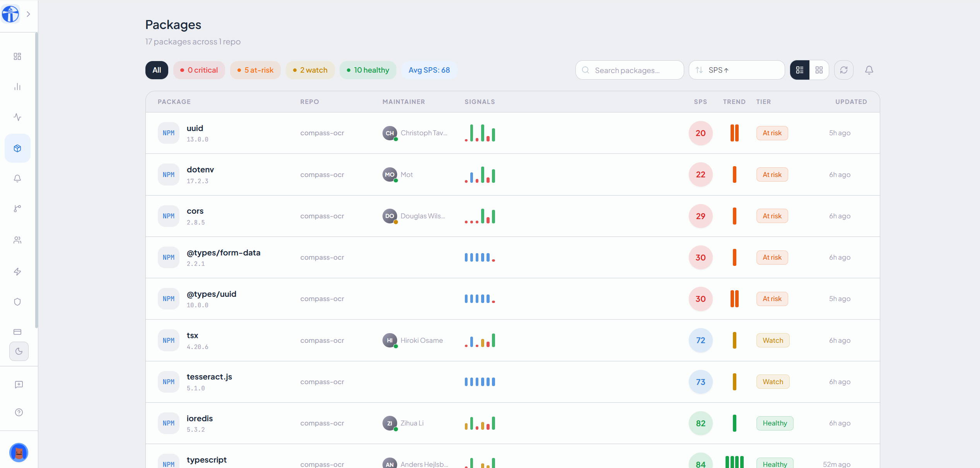This screenshot has width=980, height=468.
Task: Click the NPM badge of tesseract.js row
Action: pos(169,382)
